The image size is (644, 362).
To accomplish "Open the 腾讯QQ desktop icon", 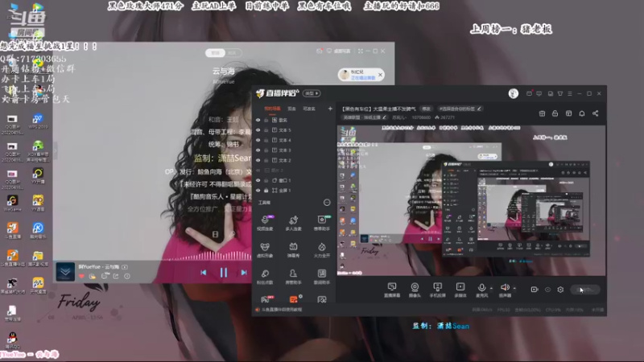I will [12, 340].
